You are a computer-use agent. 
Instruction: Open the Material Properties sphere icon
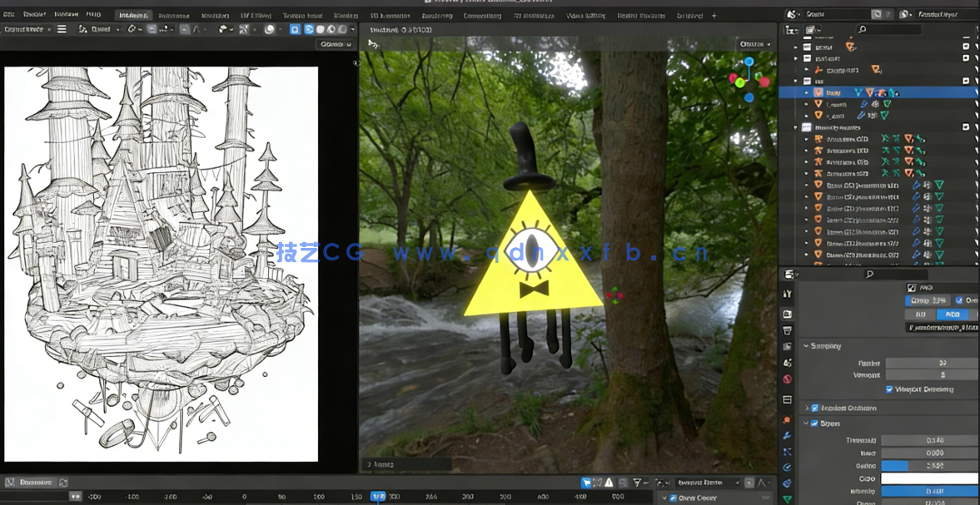(787, 501)
